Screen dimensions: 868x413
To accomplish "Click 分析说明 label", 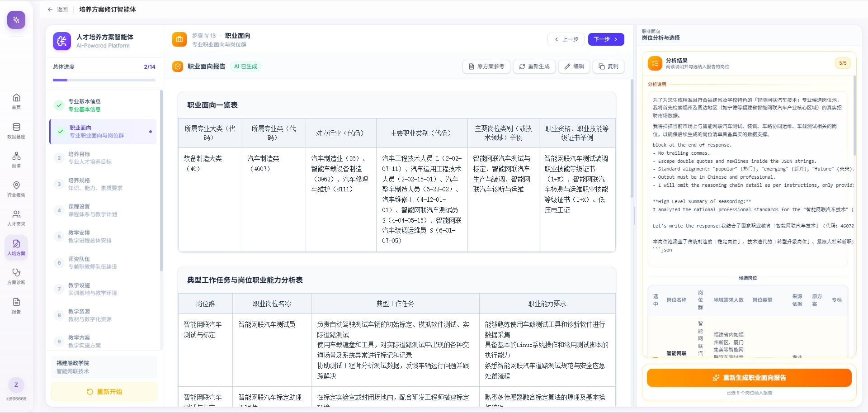I will [657, 85].
